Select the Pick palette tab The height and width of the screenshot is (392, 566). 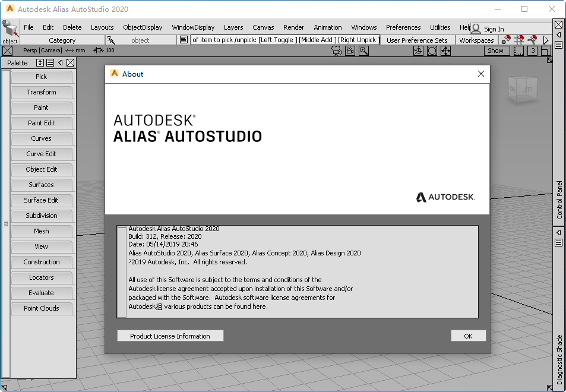[41, 77]
